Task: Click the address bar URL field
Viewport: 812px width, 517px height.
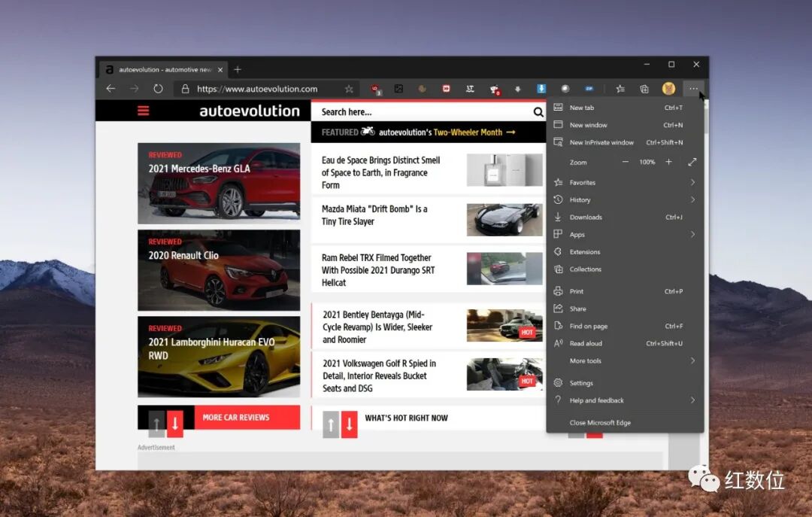Action: pyautogui.click(x=267, y=89)
